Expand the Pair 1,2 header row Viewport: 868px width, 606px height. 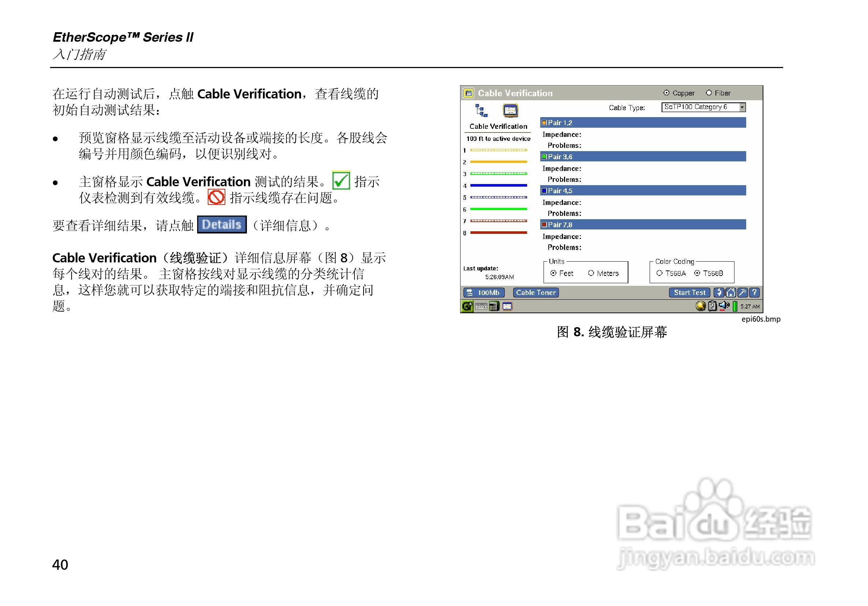pyautogui.click(x=643, y=123)
